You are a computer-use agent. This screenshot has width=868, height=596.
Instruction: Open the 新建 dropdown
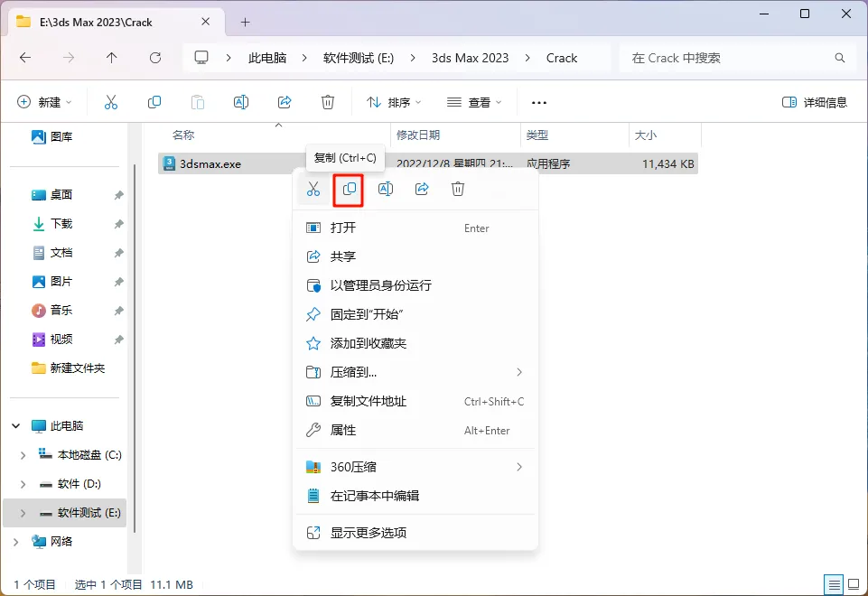point(45,102)
